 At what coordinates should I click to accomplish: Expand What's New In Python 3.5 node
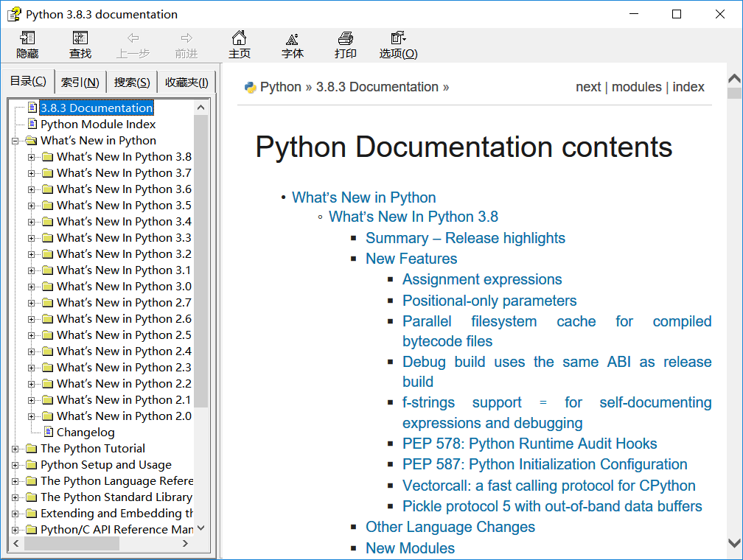(31, 206)
